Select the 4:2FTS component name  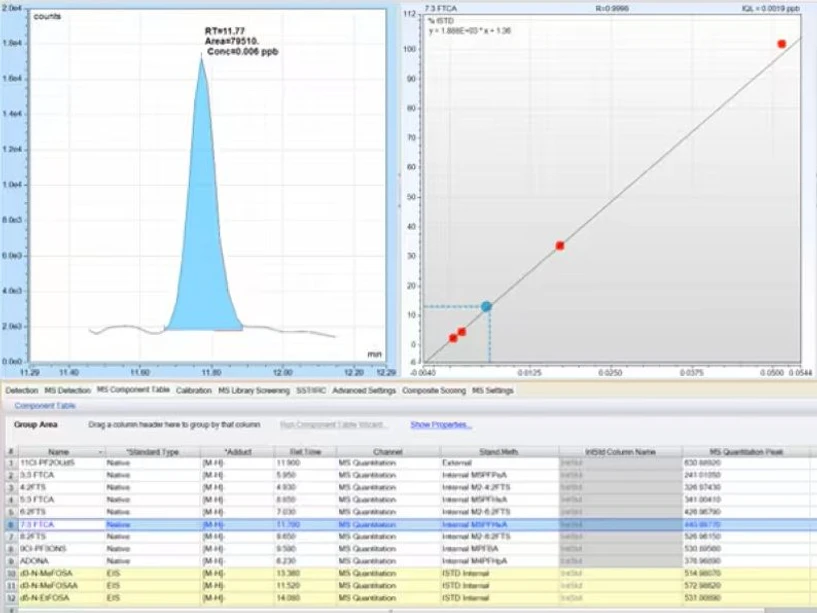point(33,487)
